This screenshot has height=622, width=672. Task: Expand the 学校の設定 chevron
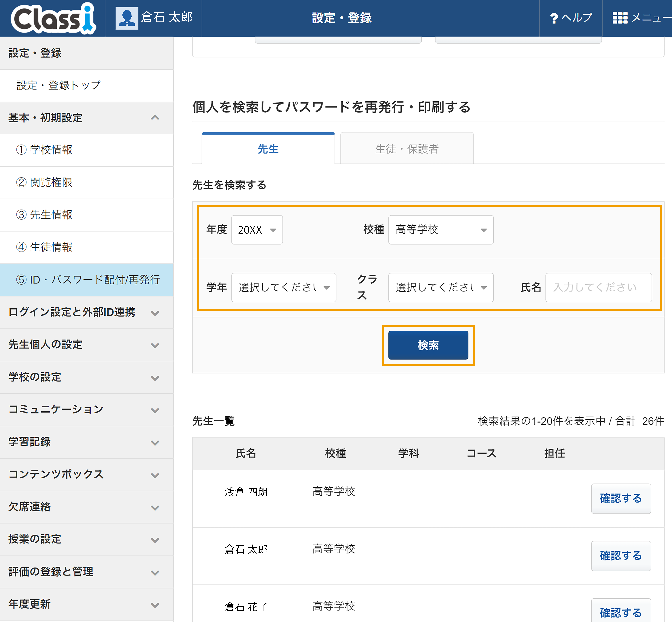tap(155, 378)
